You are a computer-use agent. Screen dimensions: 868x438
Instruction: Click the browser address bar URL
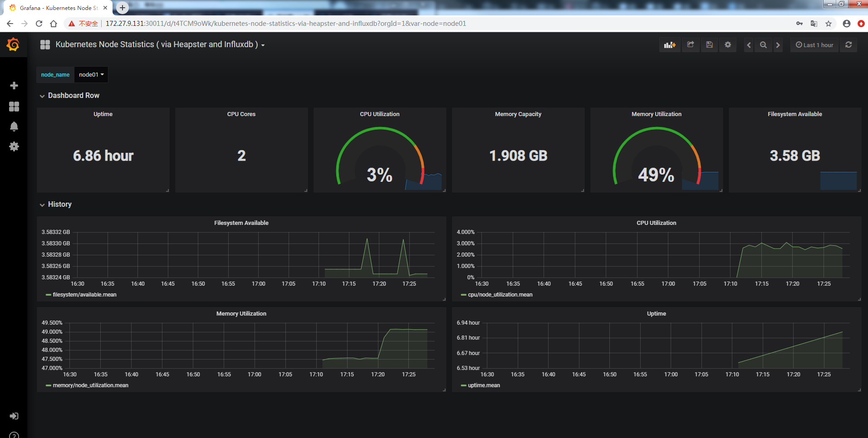pyautogui.click(x=286, y=24)
